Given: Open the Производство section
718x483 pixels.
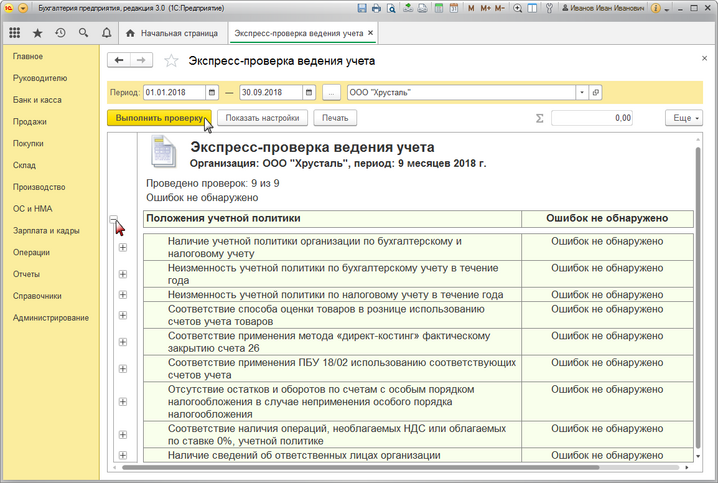Looking at the screenshot, I should [39, 187].
